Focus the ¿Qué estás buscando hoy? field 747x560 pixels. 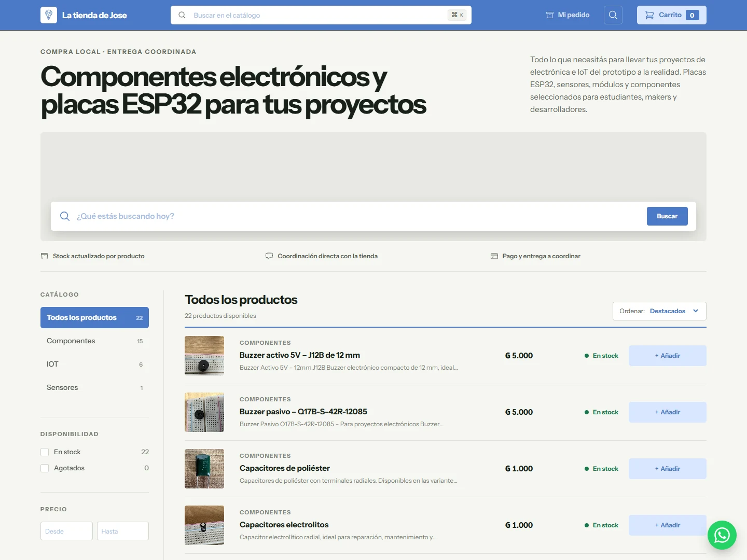pos(358,216)
